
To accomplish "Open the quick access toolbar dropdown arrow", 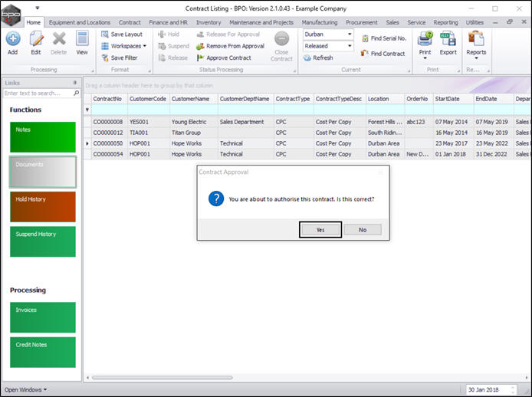I will point(38,8).
